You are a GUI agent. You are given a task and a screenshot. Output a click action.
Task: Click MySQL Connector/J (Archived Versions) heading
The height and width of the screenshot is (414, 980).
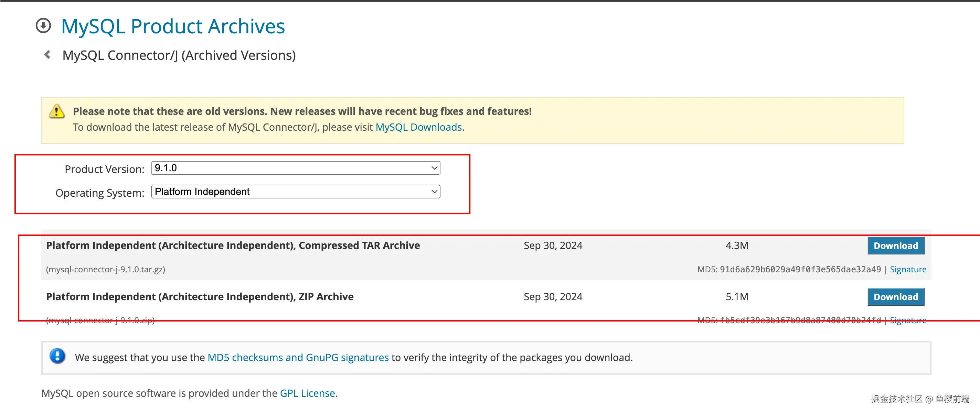(x=179, y=55)
